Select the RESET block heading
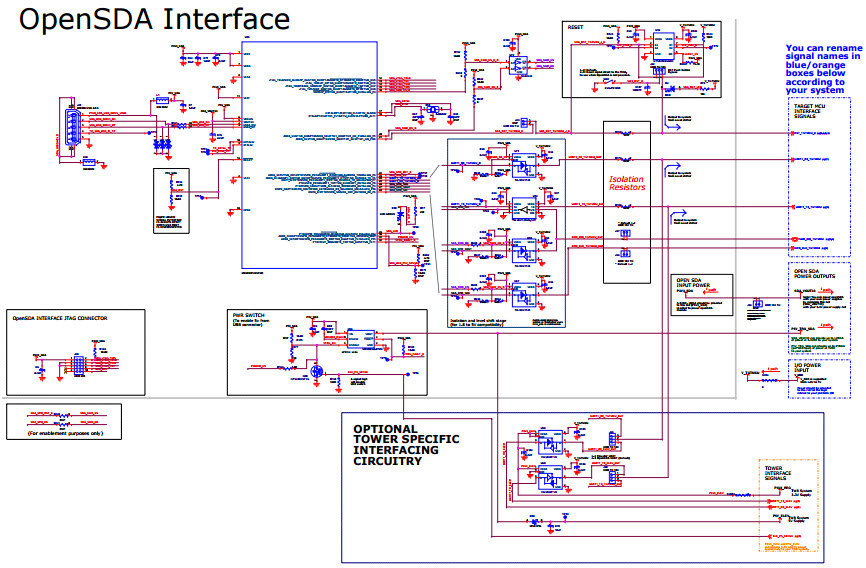Image resolution: width=866 pixels, height=568 pixels. click(x=576, y=27)
